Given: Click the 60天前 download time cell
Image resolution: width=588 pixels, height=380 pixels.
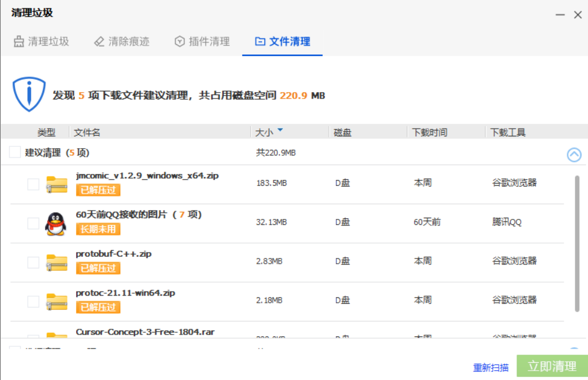Looking at the screenshot, I should [x=427, y=222].
